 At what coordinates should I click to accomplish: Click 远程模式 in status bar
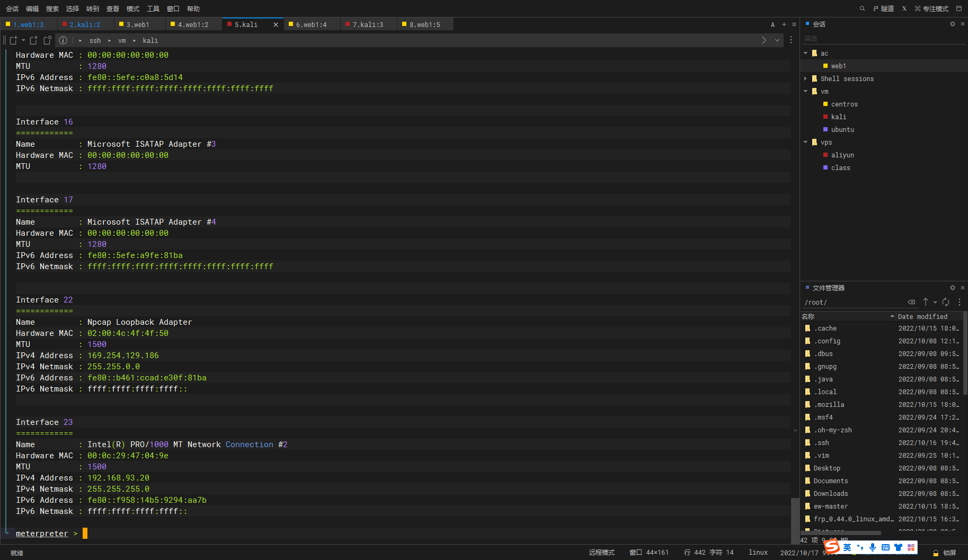click(x=602, y=553)
